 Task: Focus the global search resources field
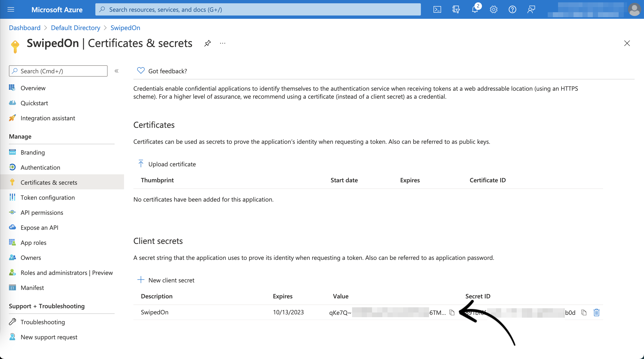[x=258, y=9]
